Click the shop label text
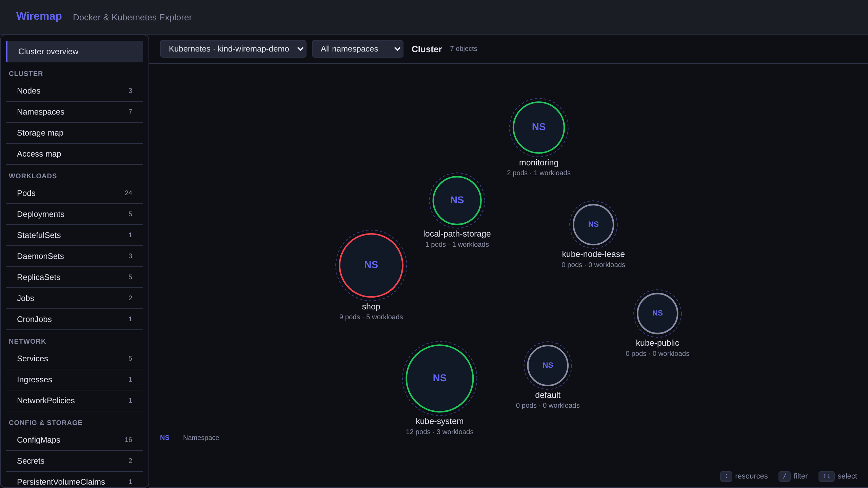This screenshot has width=868, height=488. tap(371, 307)
